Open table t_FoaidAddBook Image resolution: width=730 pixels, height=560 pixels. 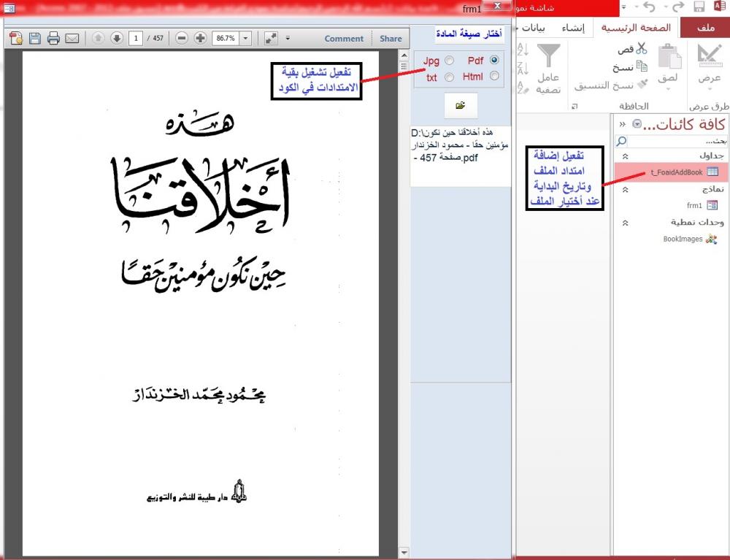click(x=671, y=172)
